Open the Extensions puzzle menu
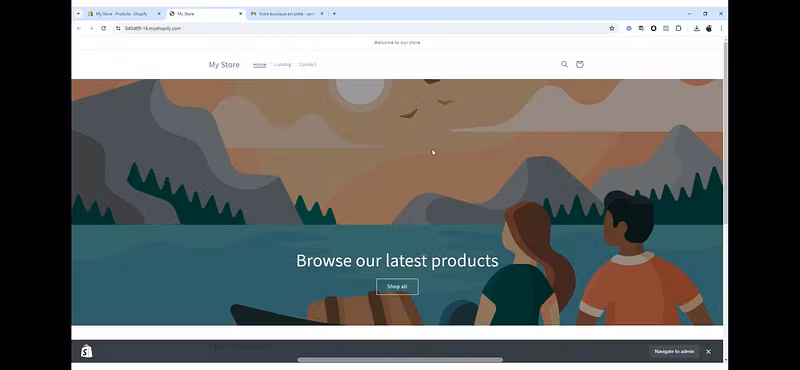Viewport: 800px width, 370px height. (x=678, y=29)
